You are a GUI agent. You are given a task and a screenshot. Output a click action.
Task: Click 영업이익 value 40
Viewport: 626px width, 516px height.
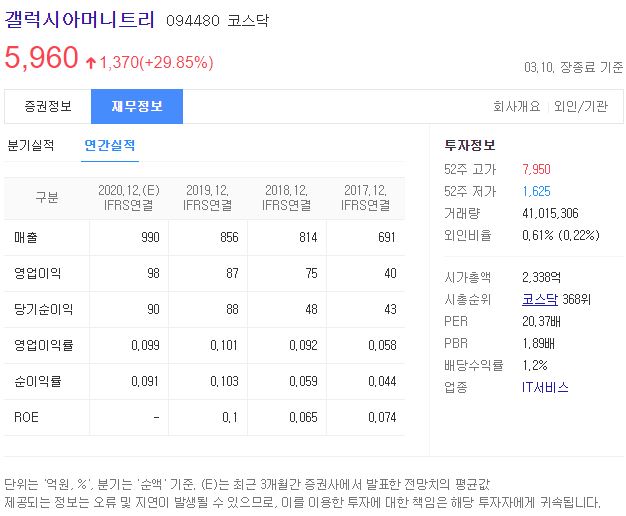tap(390, 274)
